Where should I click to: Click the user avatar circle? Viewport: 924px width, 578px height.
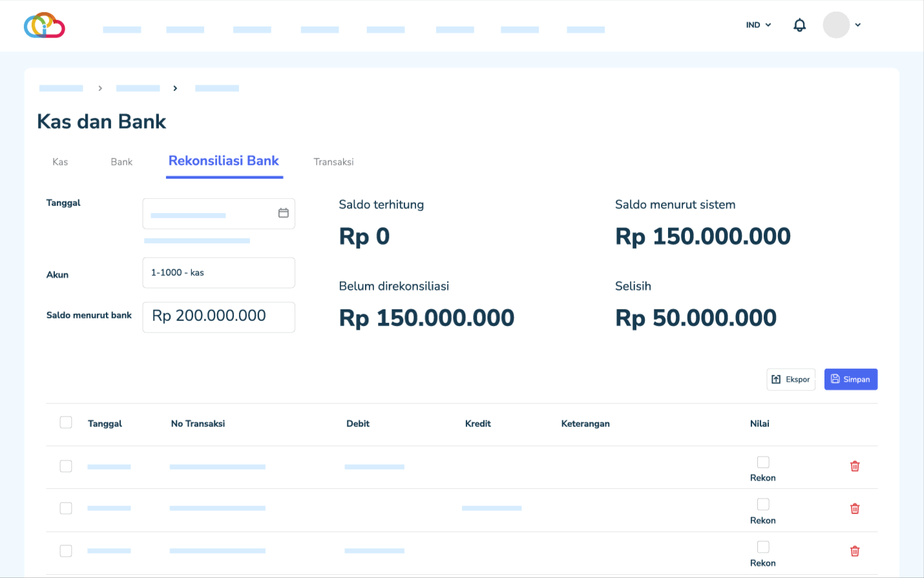835,25
